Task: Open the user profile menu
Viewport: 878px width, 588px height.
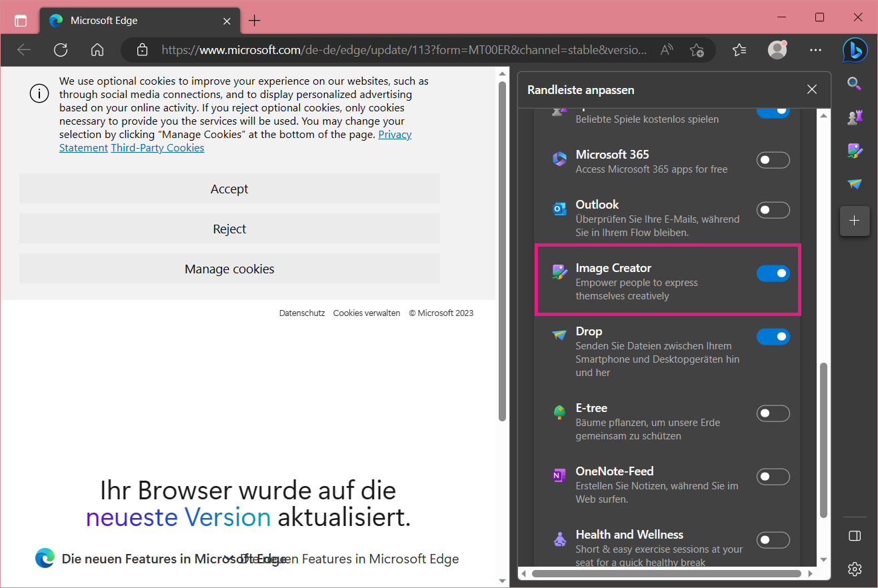Action: (x=777, y=50)
